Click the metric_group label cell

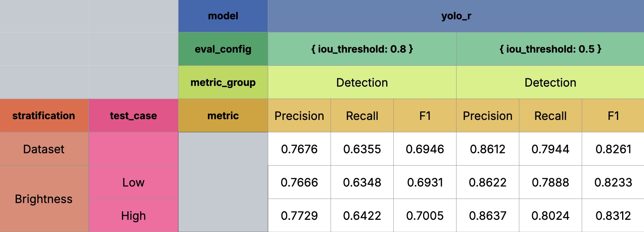(223, 83)
